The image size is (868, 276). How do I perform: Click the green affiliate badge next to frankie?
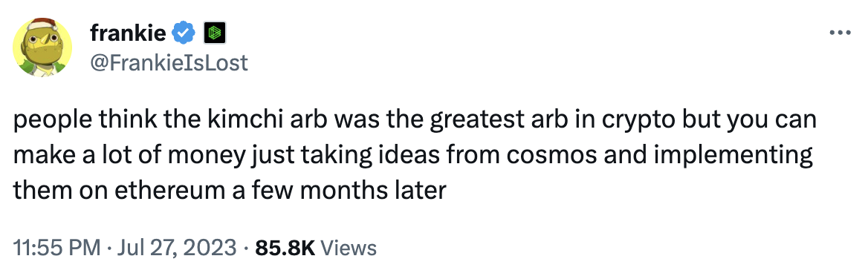pyautogui.click(x=214, y=34)
